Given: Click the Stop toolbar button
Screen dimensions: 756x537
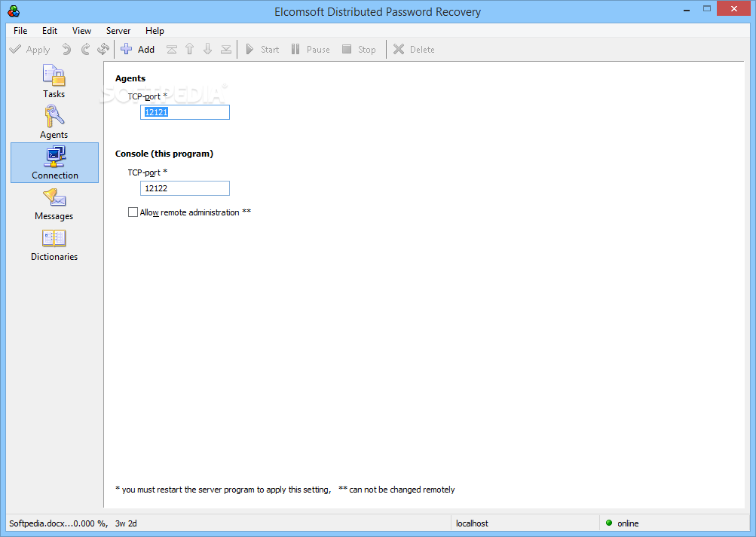Looking at the screenshot, I should pyautogui.click(x=359, y=50).
